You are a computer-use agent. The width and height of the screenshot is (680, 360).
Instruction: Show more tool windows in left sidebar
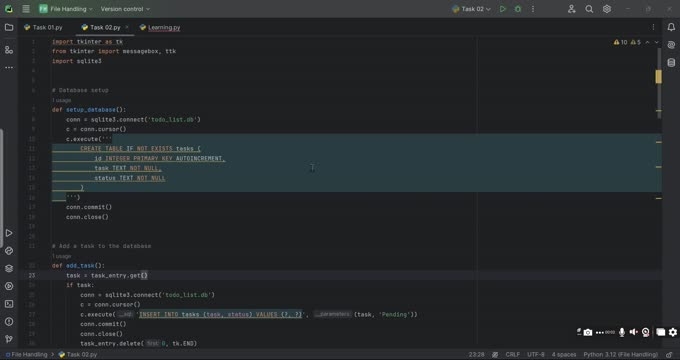point(9,68)
